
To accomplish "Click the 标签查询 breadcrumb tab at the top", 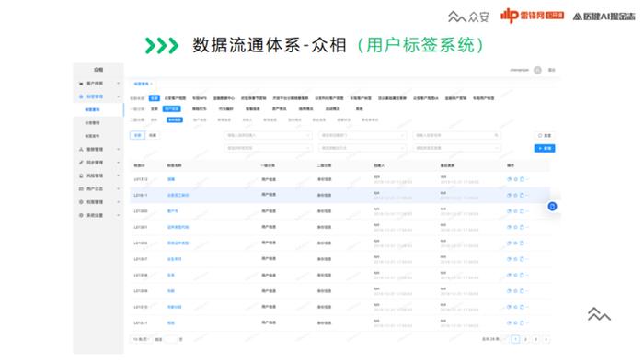I will click(142, 84).
